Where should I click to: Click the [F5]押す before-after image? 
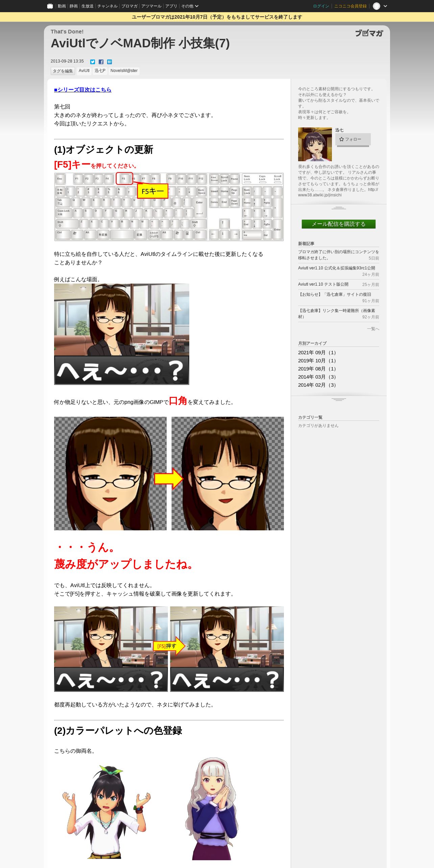[169, 649]
